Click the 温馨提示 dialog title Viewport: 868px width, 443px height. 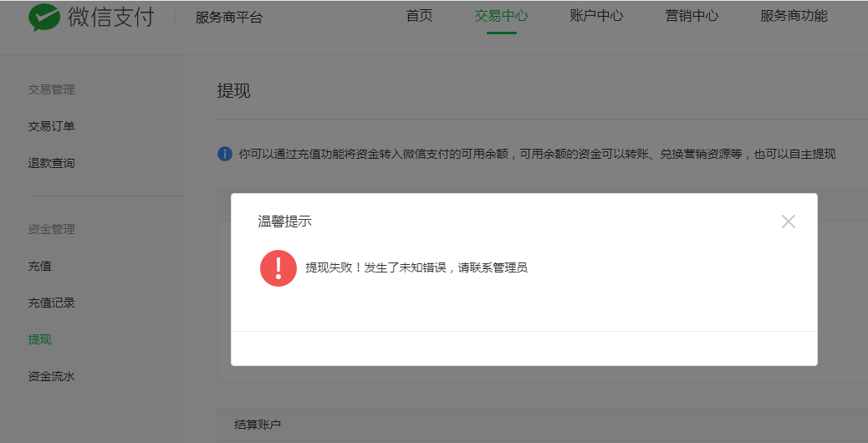(x=284, y=221)
